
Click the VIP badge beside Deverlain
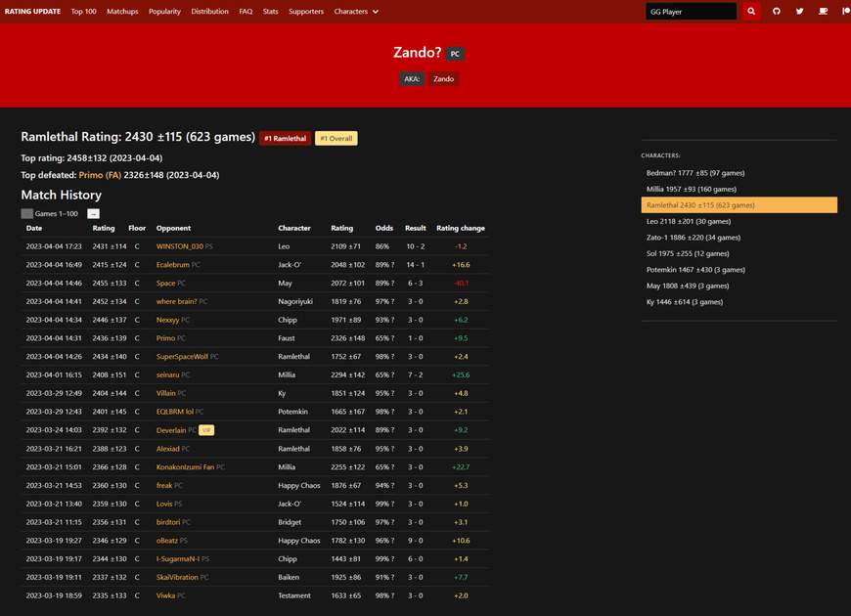coord(206,430)
